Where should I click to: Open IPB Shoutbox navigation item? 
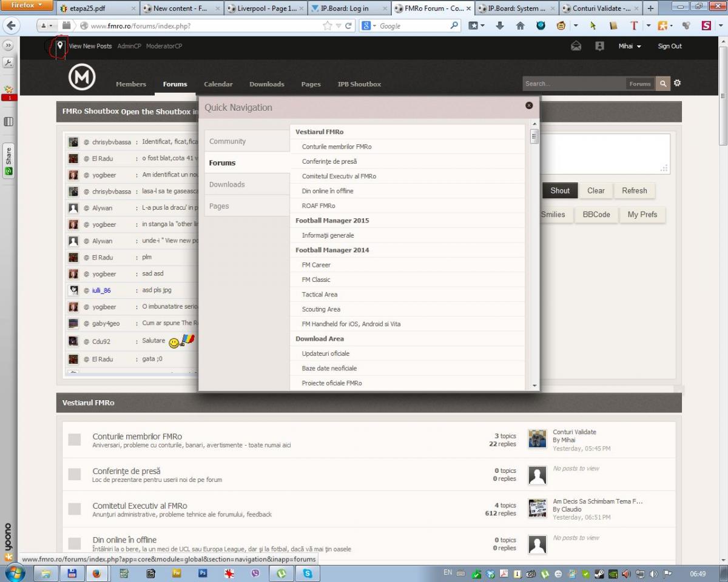[x=360, y=84]
